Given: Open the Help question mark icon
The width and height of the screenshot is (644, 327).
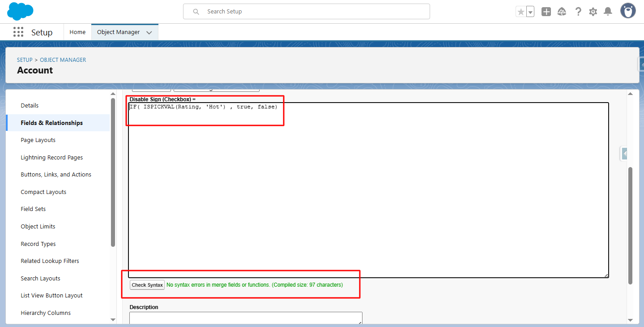Looking at the screenshot, I should tap(578, 12).
